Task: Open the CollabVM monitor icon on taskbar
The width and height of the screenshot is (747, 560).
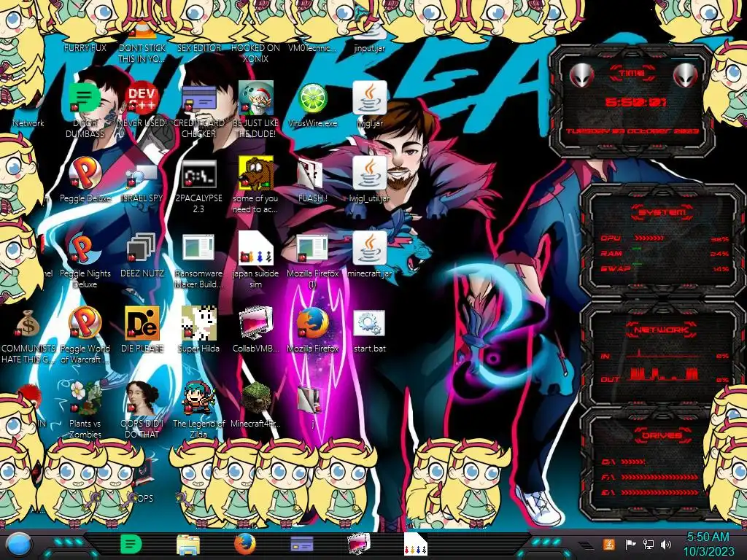Action: click(x=359, y=544)
